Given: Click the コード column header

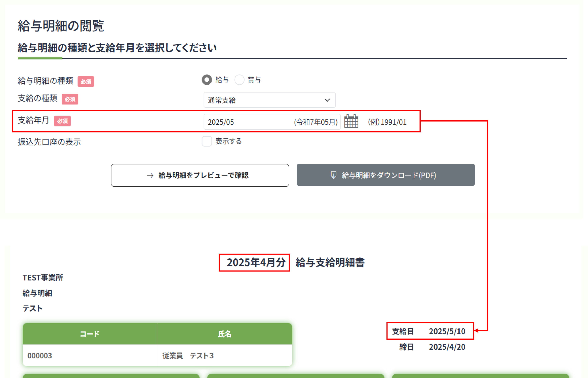Looking at the screenshot, I should 90,334.
